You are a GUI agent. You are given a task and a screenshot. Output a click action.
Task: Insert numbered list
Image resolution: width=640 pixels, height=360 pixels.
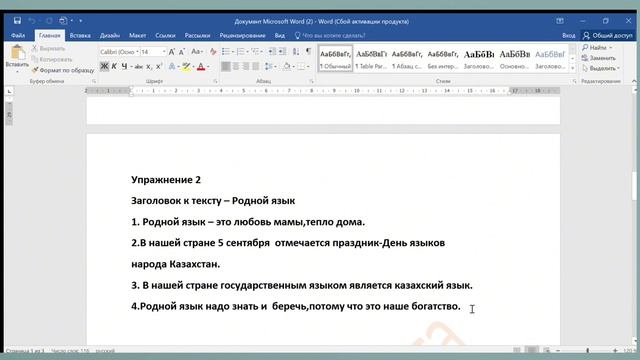coord(242,52)
